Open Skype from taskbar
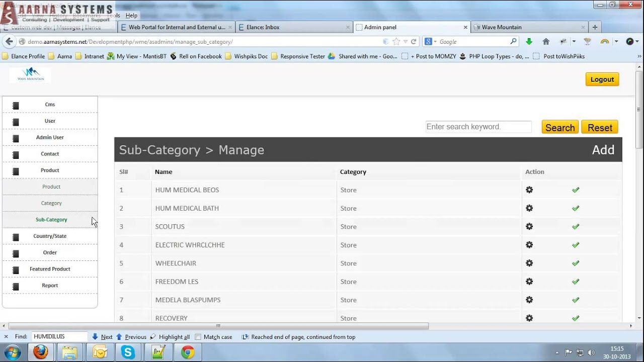This screenshot has width=644, height=362. [128, 352]
